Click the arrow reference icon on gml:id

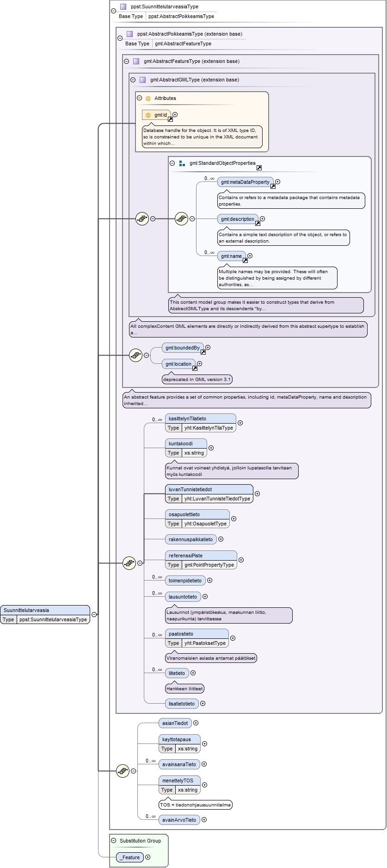170,119
